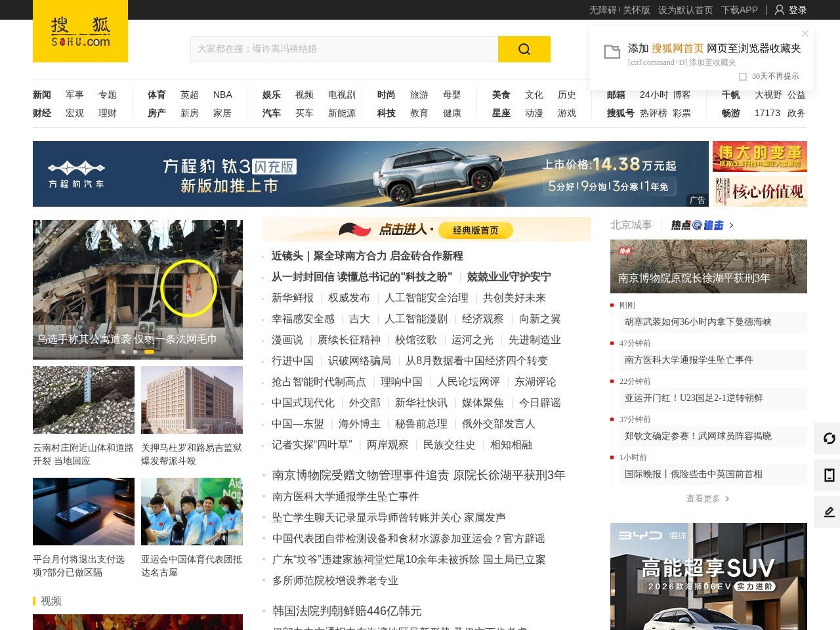Open the 核心价值观 banner image
The width and height of the screenshot is (840, 630).
(760, 191)
